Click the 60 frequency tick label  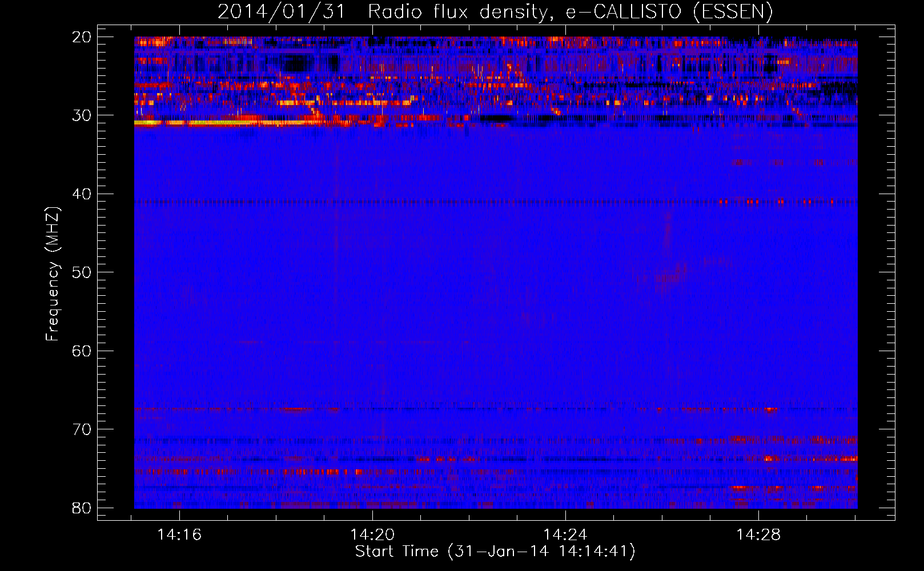pos(82,351)
